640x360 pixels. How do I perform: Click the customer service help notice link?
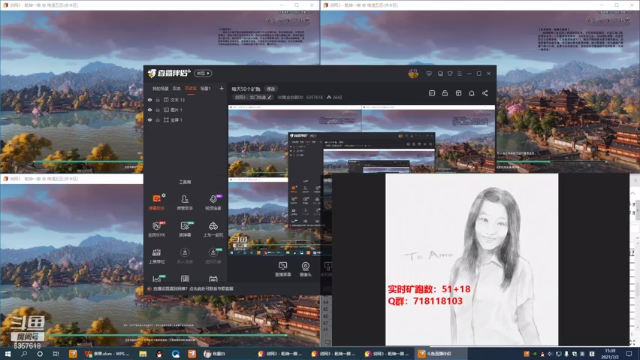click(x=193, y=289)
